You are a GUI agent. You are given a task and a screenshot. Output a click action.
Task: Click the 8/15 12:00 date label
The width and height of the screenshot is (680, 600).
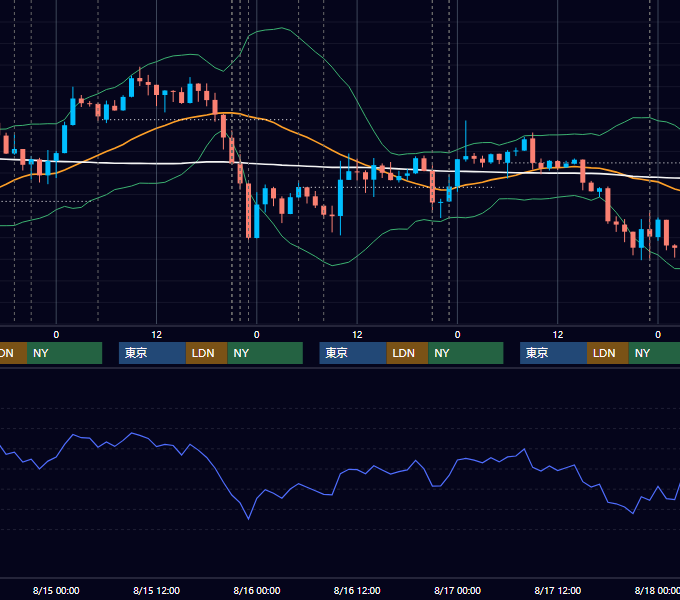(156, 590)
